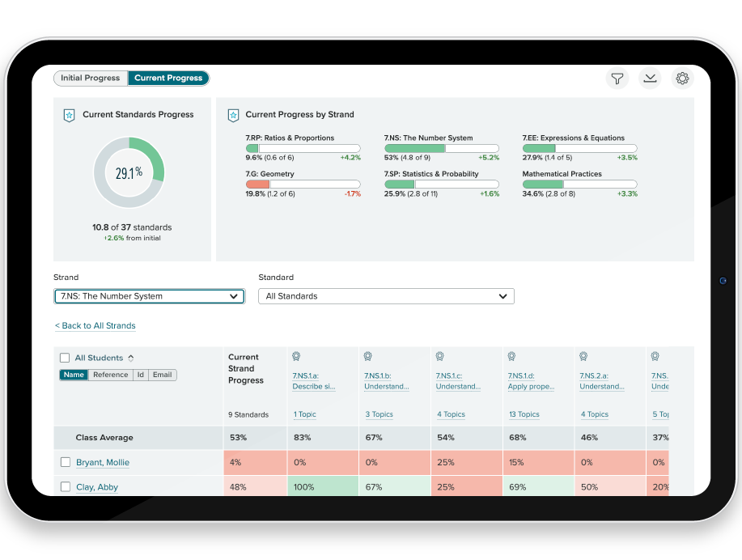The image size is (742, 560).
Task: Open the All Standards dropdown
Action: click(x=386, y=296)
